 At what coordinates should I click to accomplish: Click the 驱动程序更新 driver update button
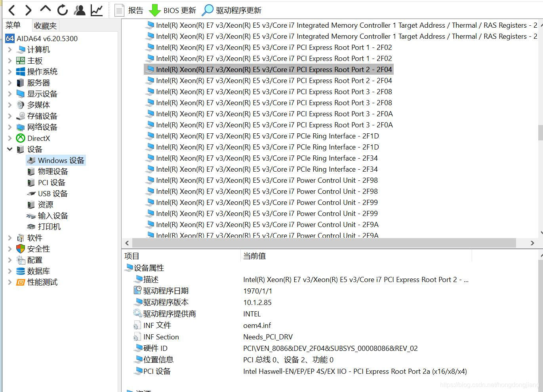[232, 10]
